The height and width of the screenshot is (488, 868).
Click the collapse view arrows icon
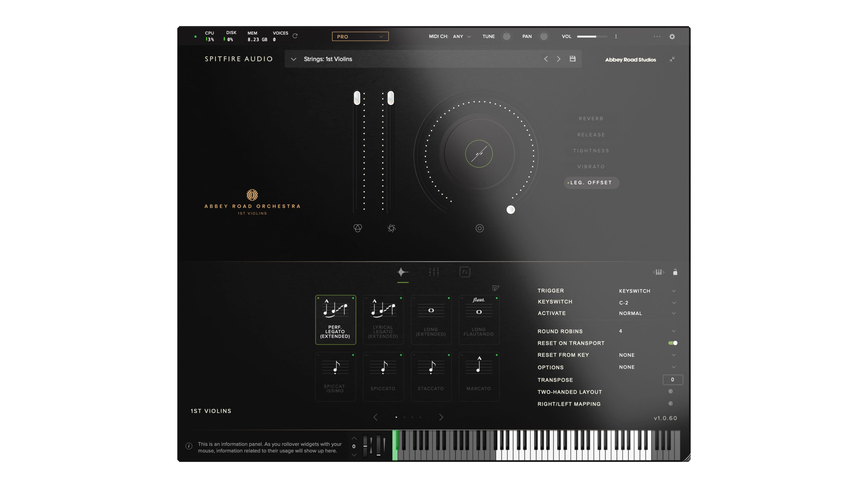(672, 59)
